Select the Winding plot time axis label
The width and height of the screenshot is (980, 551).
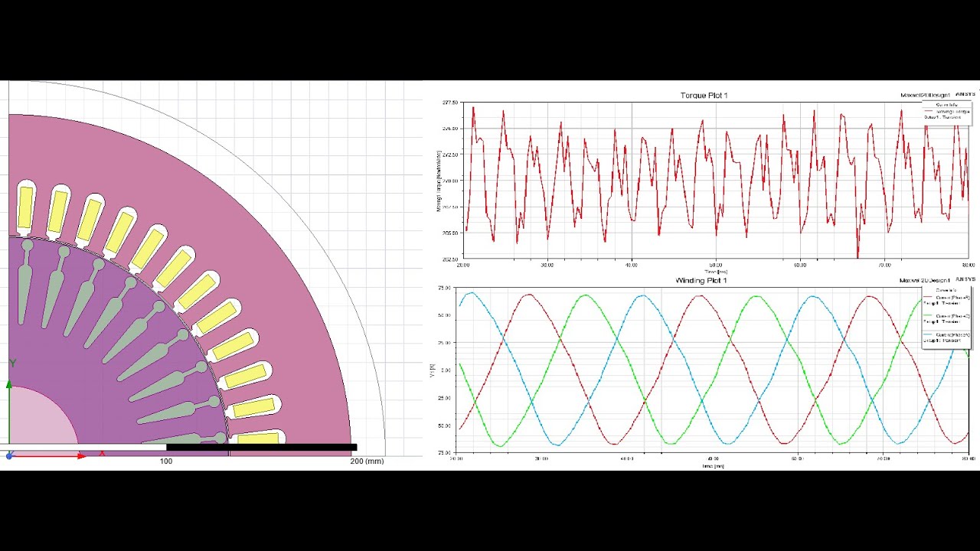tap(713, 465)
